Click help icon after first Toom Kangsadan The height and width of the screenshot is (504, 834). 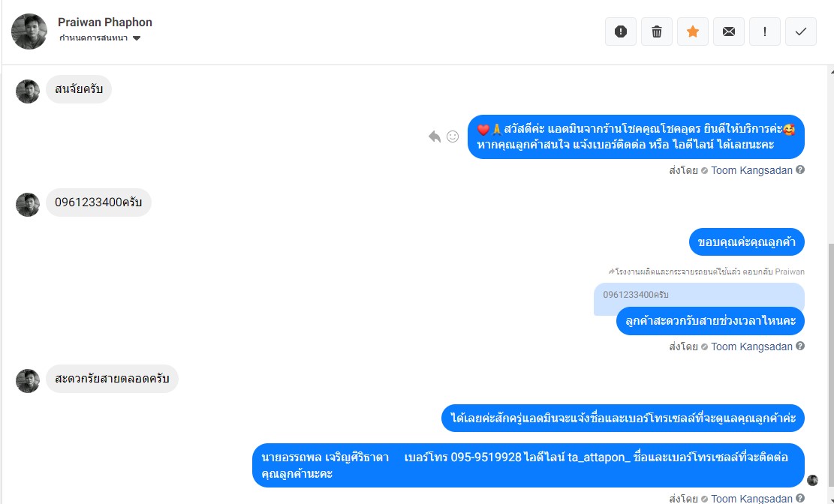[x=800, y=170]
